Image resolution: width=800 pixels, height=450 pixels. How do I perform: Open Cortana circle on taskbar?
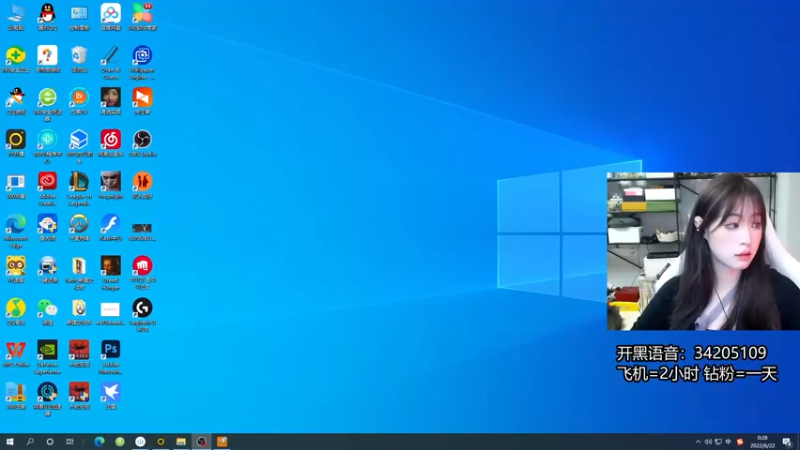(x=49, y=441)
